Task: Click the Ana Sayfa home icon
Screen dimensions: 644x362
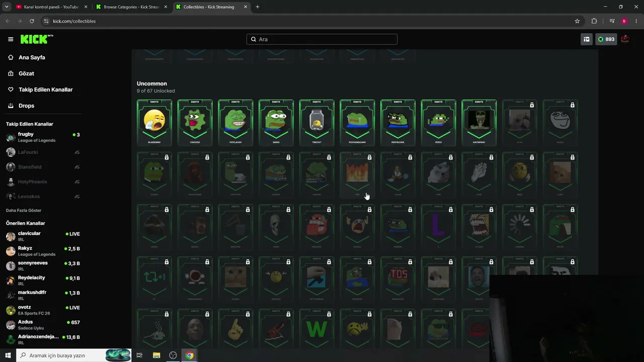Action: [11, 57]
